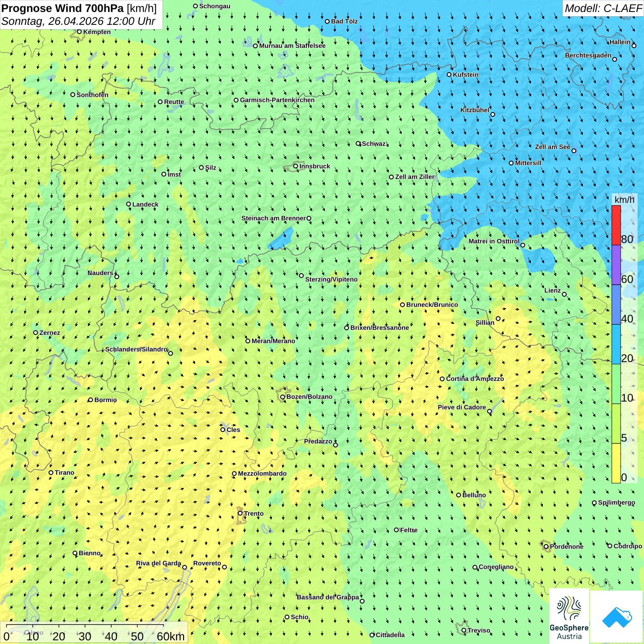
Task: Click the "Trento" city label
Action: tap(254, 513)
